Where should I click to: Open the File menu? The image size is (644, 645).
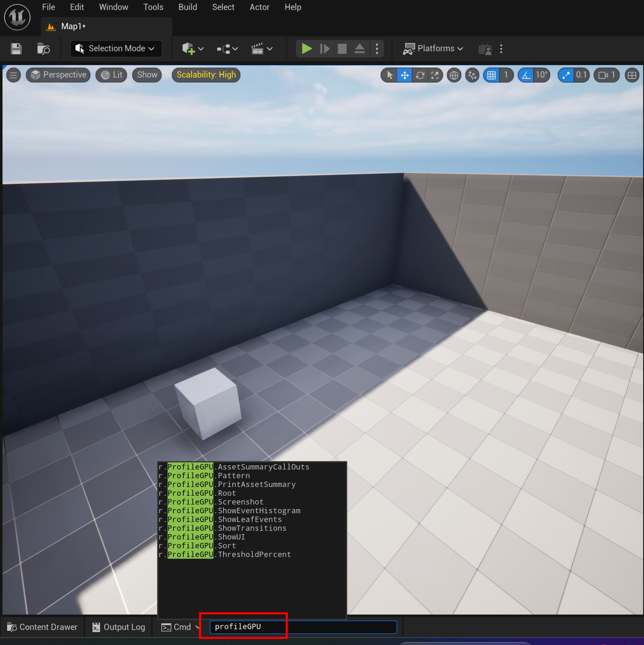pos(48,7)
